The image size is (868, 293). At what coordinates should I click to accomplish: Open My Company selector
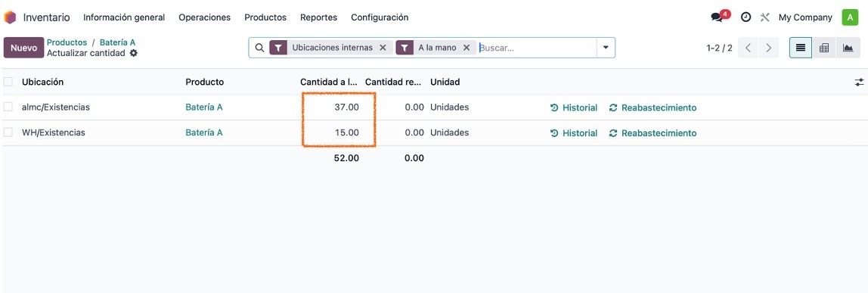pos(805,17)
